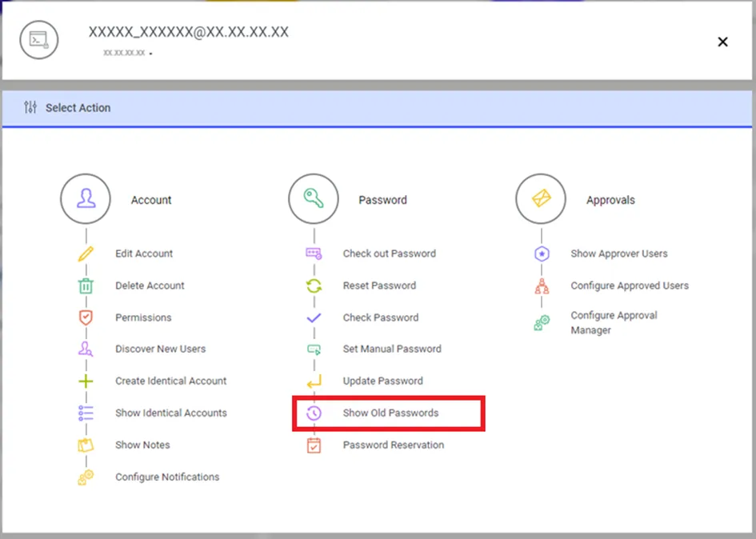Close the account action dialog
Viewport: 756px width, 539px height.
[x=722, y=42]
